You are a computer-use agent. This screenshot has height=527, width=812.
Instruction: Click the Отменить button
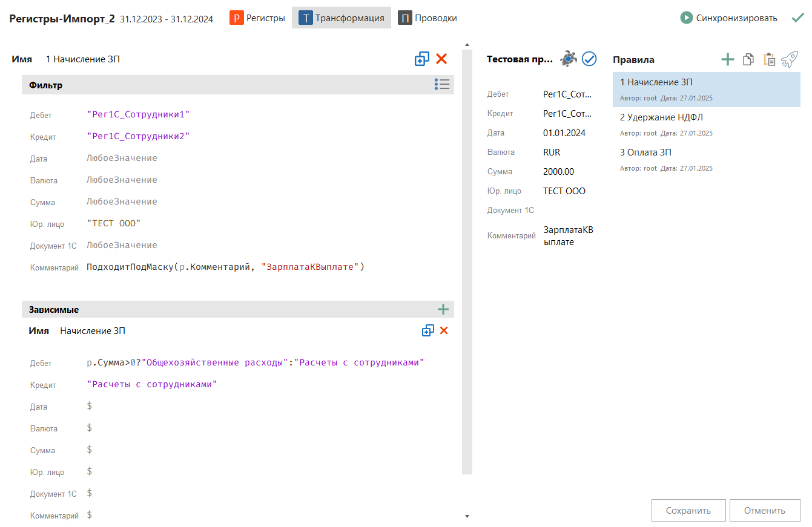click(x=764, y=510)
